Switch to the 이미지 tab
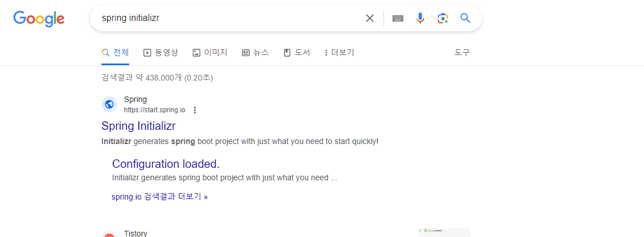Screen dimensions: 644x237 point(210,53)
